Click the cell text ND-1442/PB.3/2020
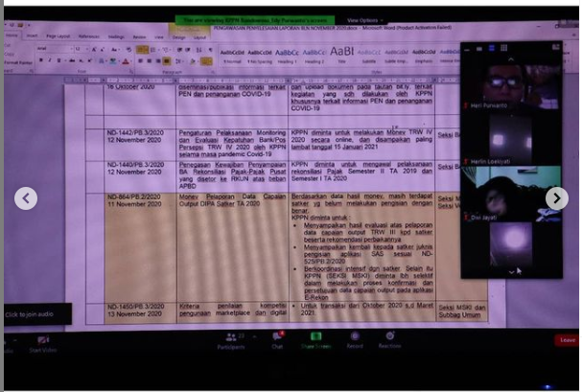Image resolution: width=582 pixels, height=392 pixels. coord(135,133)
